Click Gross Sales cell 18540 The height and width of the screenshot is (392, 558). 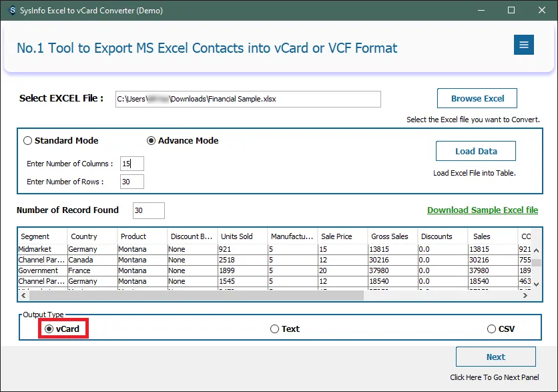coord(393,281)
